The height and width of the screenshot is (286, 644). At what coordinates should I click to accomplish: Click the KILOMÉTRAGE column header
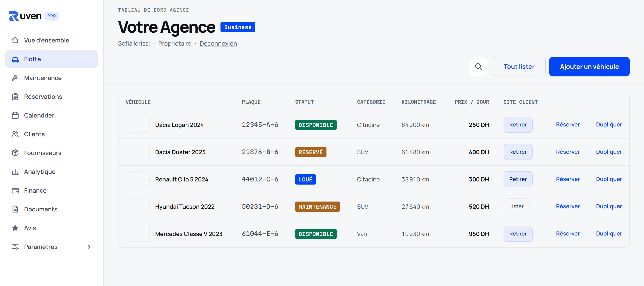click(x=419, y=102)
